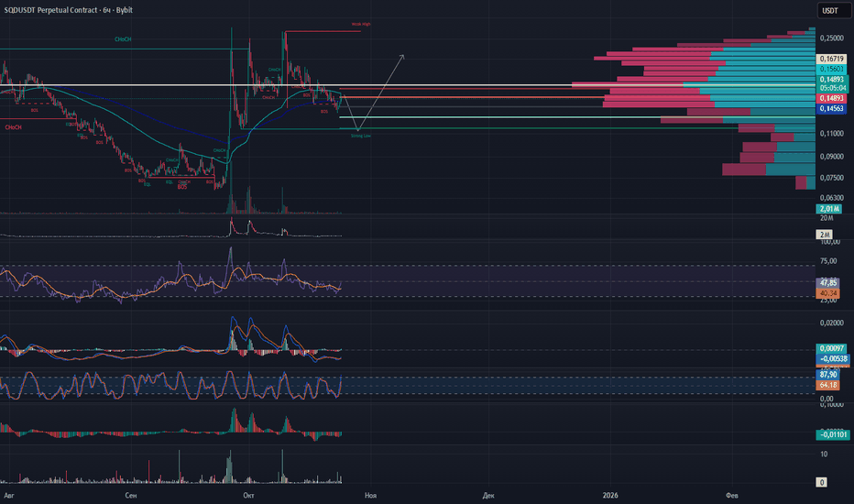Image resolution: width=854 pixels, height=504 pixels.
Task: Select the red 0,14893 price label
Action: click(x=832, y=99)
